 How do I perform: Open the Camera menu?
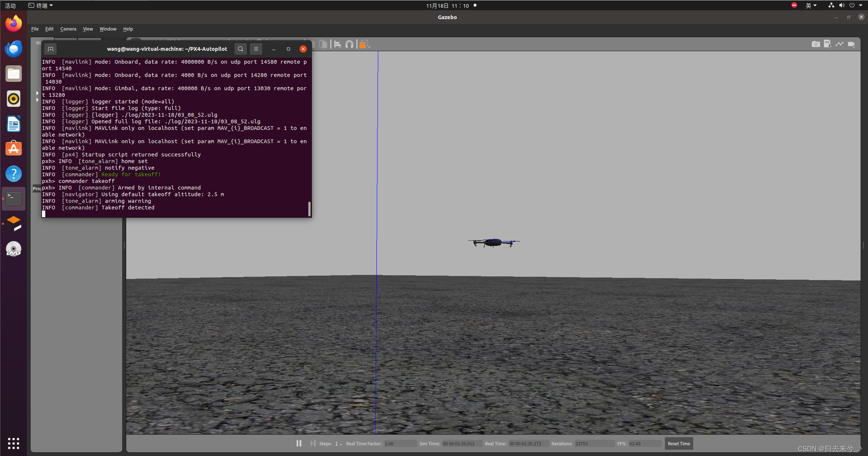point(68,29)
